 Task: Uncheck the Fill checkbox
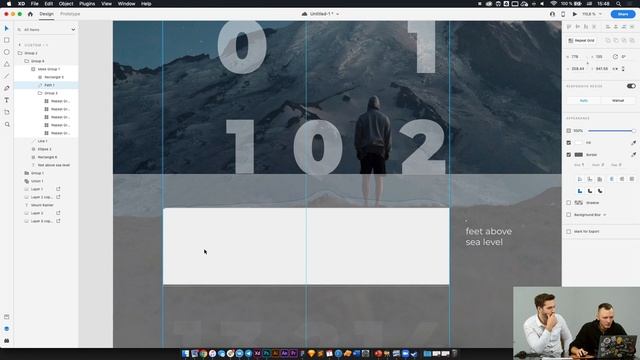coord(569,143)
